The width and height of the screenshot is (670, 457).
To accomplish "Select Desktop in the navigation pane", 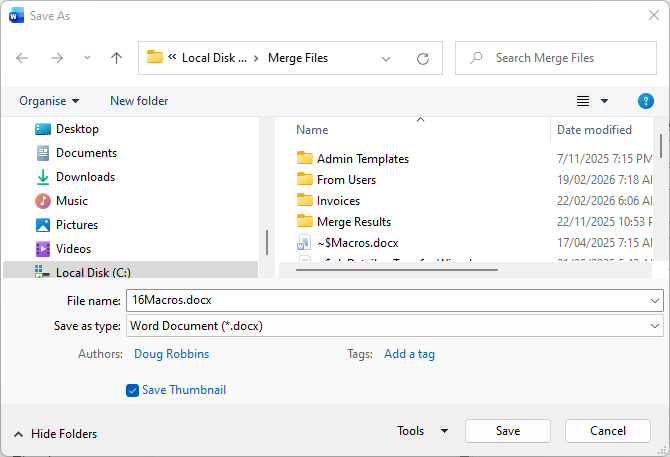I will point(77,129).
